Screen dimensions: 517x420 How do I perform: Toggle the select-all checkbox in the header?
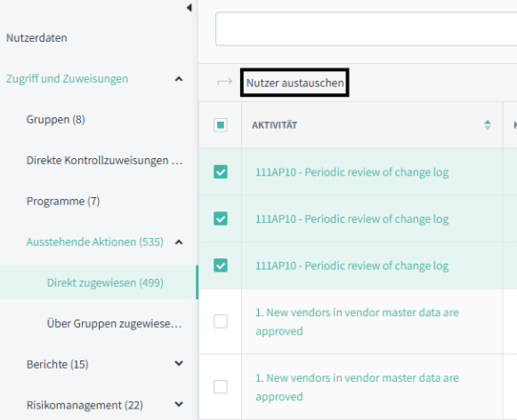[x=221, y=125]
